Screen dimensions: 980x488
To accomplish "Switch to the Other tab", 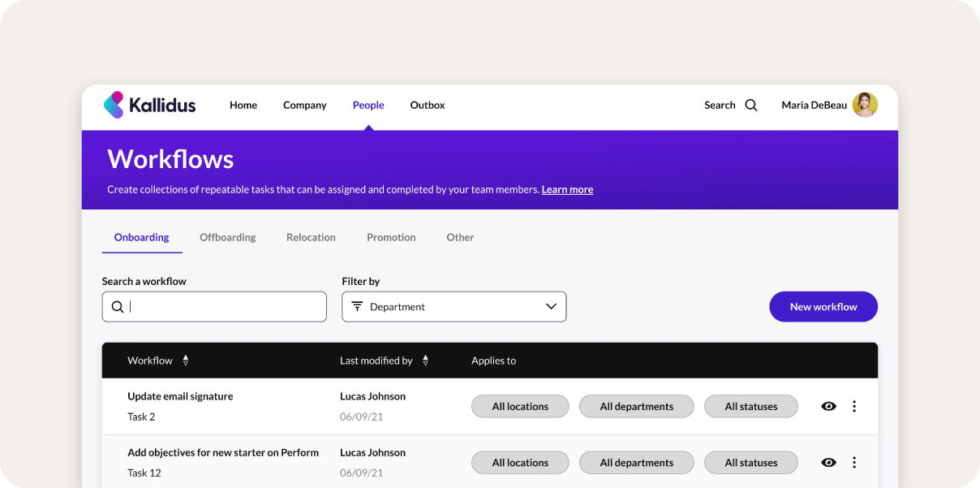I will coord(460,237).
